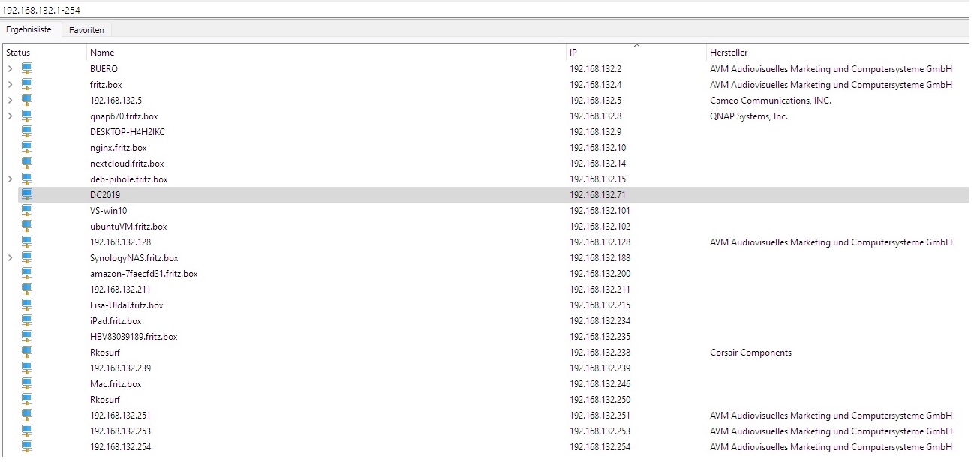Expand the BUERO device entry
The width and height of the screenshot is (980, 475).
click(11, 69)
